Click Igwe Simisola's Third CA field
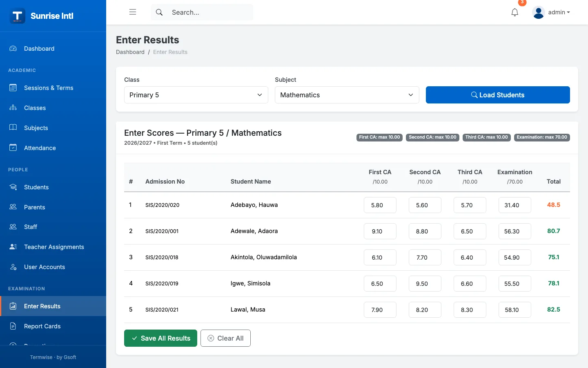 470,284
